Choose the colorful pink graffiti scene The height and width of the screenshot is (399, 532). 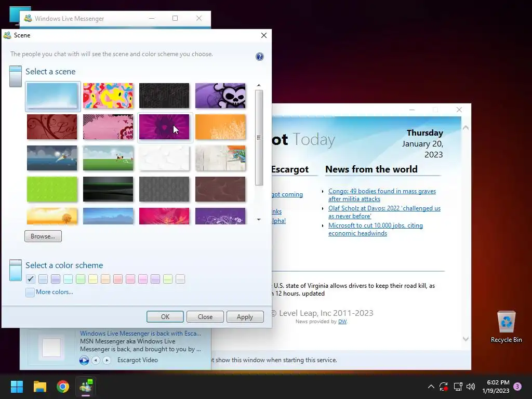pos(108,96)
